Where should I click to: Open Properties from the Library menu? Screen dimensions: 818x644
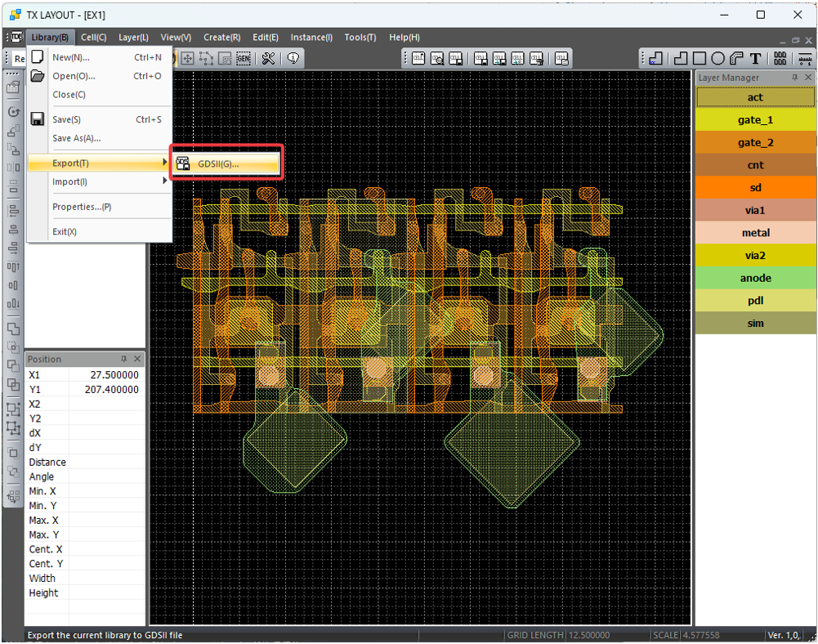pos(82,207)
